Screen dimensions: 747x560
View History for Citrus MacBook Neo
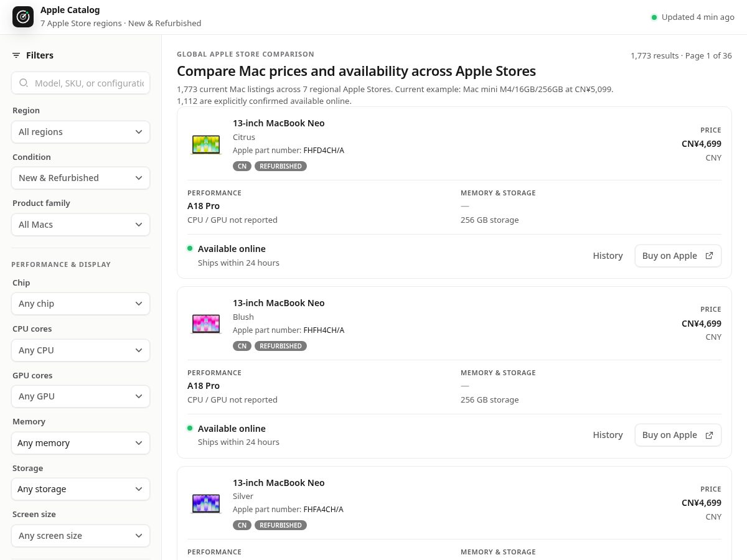click(608, 256)
